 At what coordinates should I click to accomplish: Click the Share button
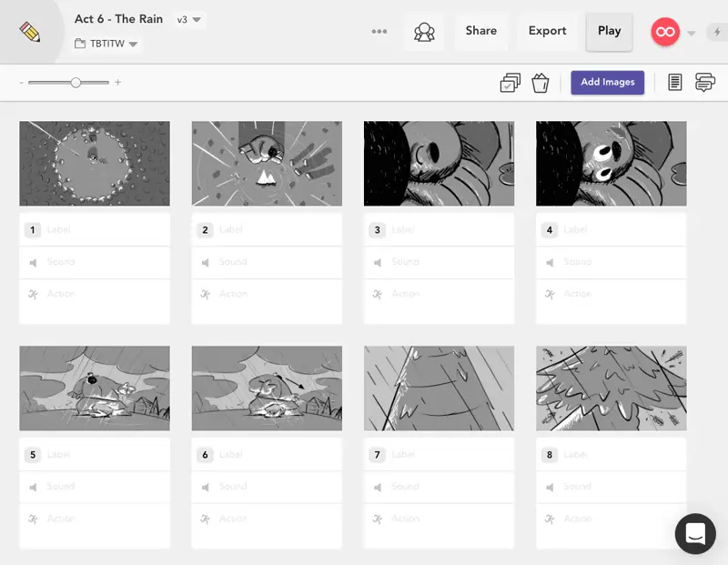(481, 31)
